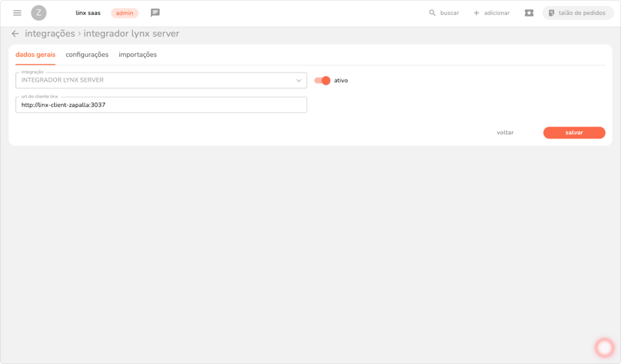Open the hamburger navigation menu
This screenshot has width=621, height=364.
point(17,13)
